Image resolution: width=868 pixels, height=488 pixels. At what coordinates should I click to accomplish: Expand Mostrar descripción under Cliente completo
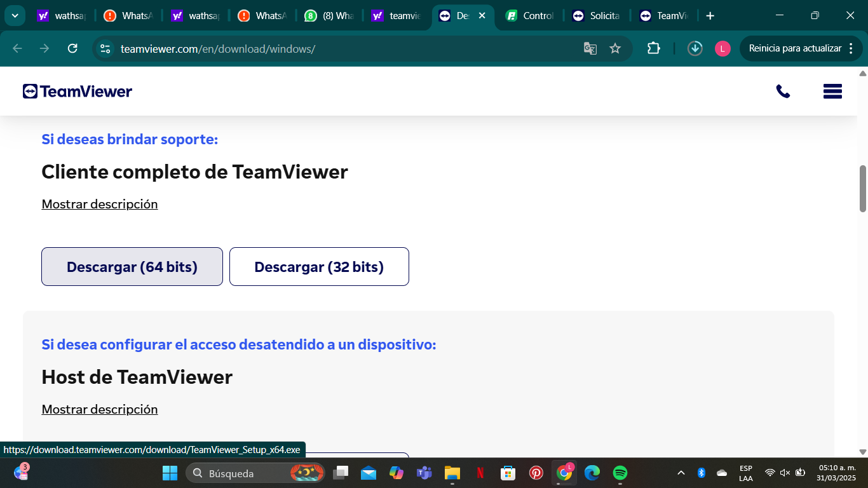[100, 204]
